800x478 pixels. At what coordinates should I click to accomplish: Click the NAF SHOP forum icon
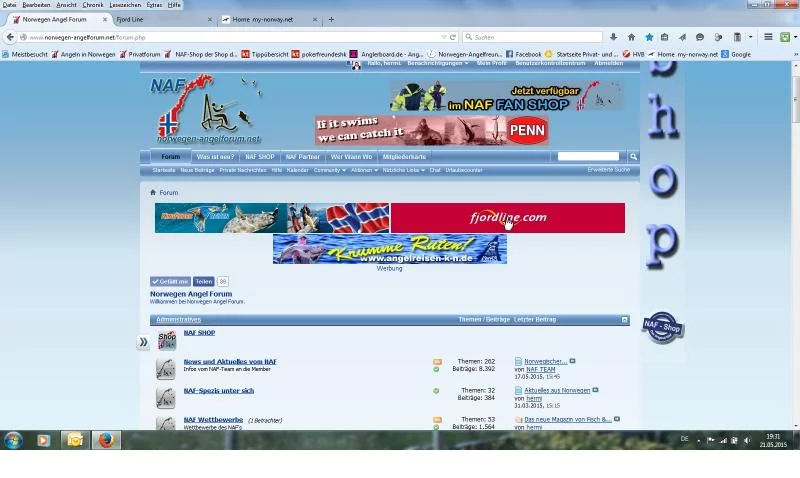(167, 340)
